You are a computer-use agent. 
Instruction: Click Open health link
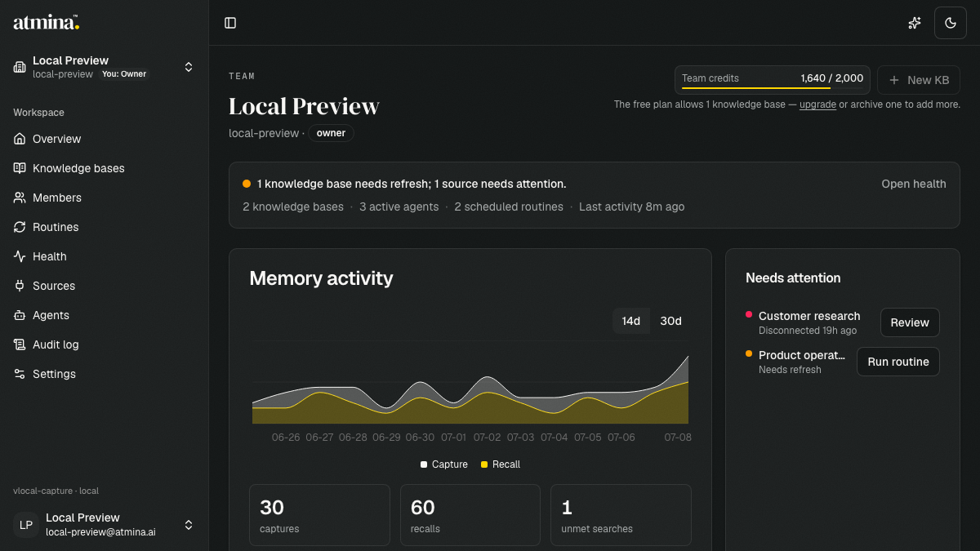click(914, 184)
